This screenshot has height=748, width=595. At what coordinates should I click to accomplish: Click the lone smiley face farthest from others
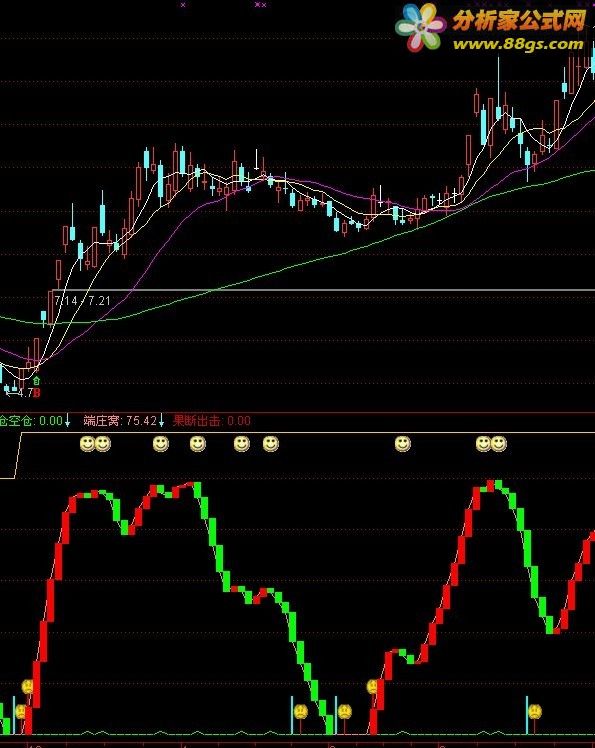(x=403, y=444)
